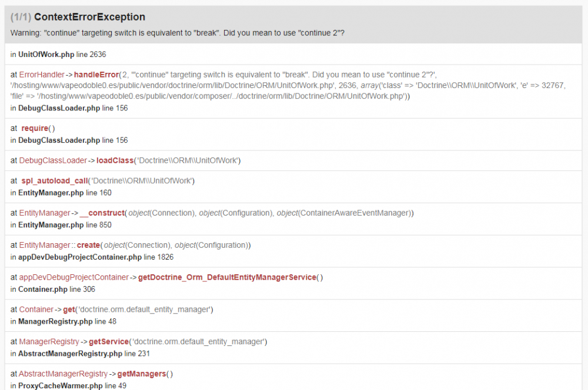This screenshot has width=588, height=390.
Task: Open AbstractManagerRegistry.php line 231 reference
Action: pos(69,354)
